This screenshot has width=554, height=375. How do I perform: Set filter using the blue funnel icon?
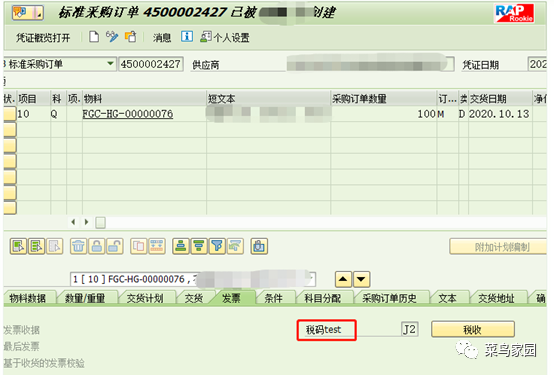[217, 246]
